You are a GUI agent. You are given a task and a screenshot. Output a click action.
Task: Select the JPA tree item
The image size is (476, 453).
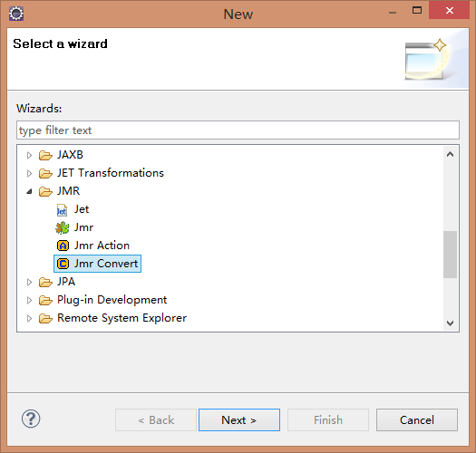[x=66, y=282]
